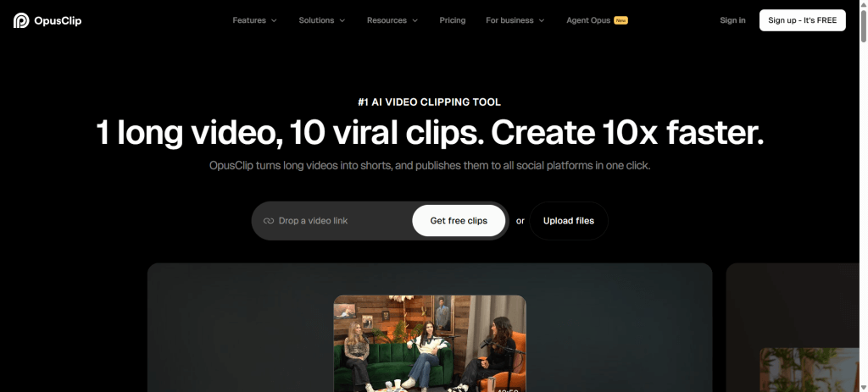The width and height of the screenshot is (868, 392).
Task: Expand the Resources dropdown chevron
Action: (x=415, y=20)
